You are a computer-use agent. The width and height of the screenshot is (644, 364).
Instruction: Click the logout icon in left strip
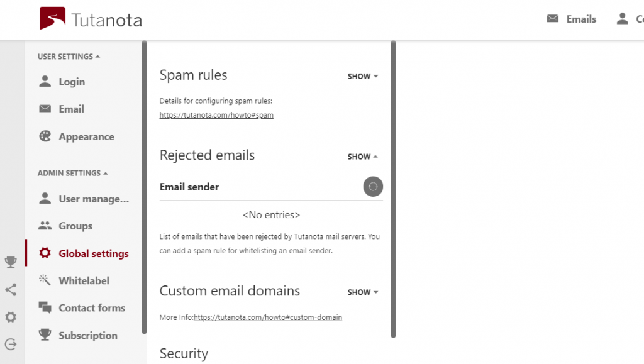coord(11,344)
